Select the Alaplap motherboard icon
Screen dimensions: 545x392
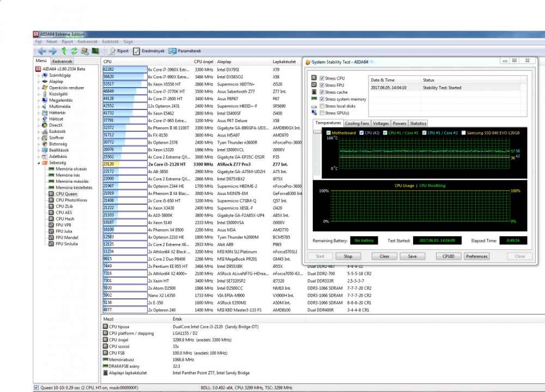(45, 82)
